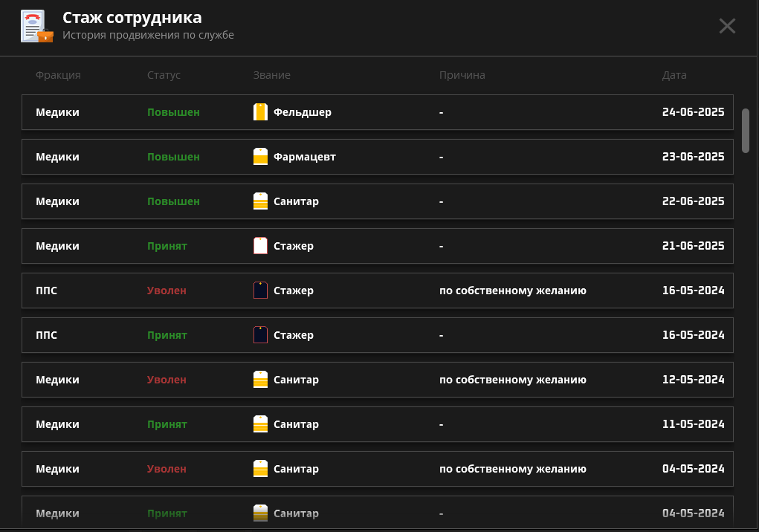Click the dark ППС badge in Уволен row
759x532 pixels.
tap(260, 291)
